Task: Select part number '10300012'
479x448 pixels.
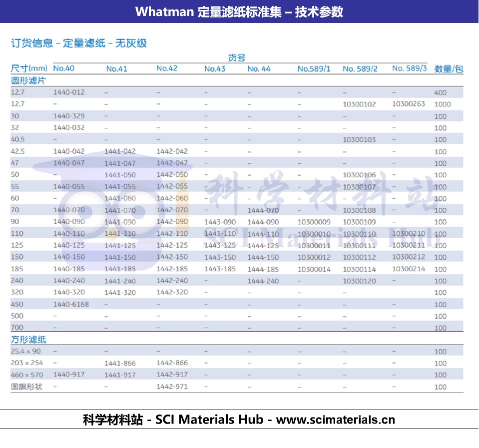Action: [314, 257]
